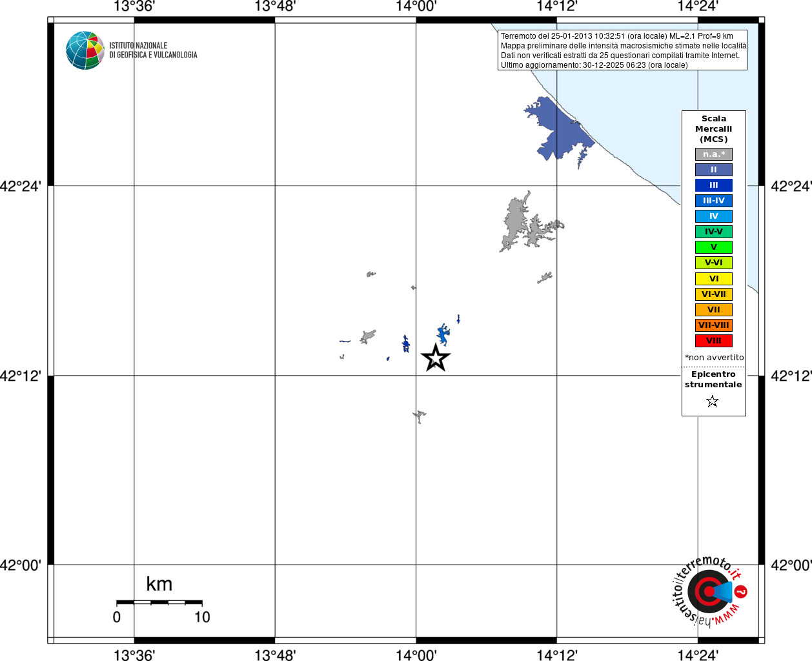
Task: Click the right 42°00' latitude label
Action: [791, 565]
